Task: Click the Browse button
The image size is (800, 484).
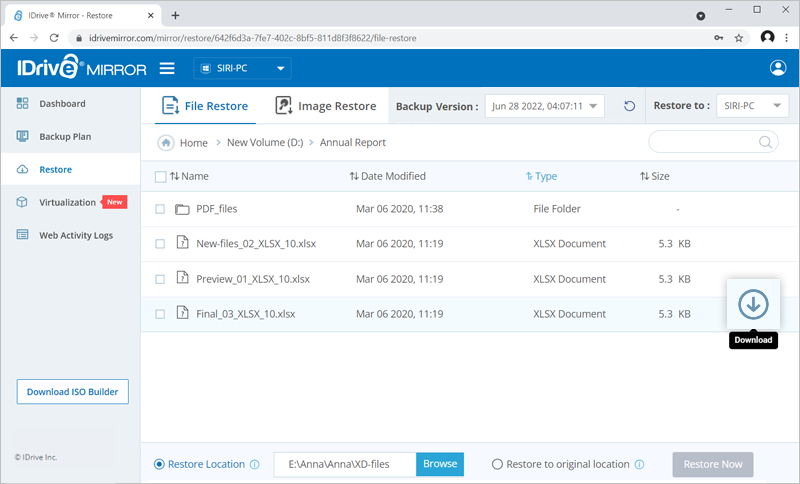Action: point(440,464)
